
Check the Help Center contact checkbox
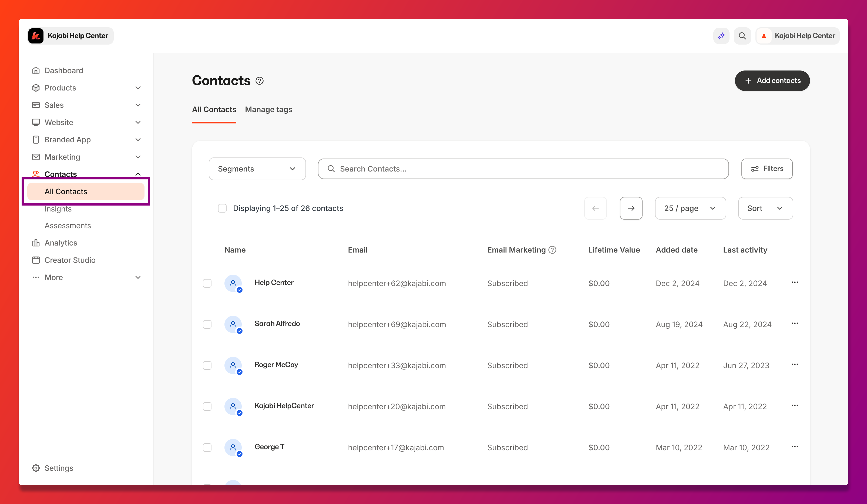tap(207, 283)
